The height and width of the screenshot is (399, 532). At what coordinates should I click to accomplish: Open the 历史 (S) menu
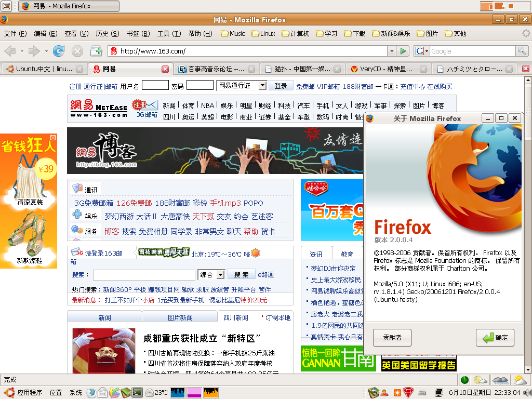click(x=107, y=34)
